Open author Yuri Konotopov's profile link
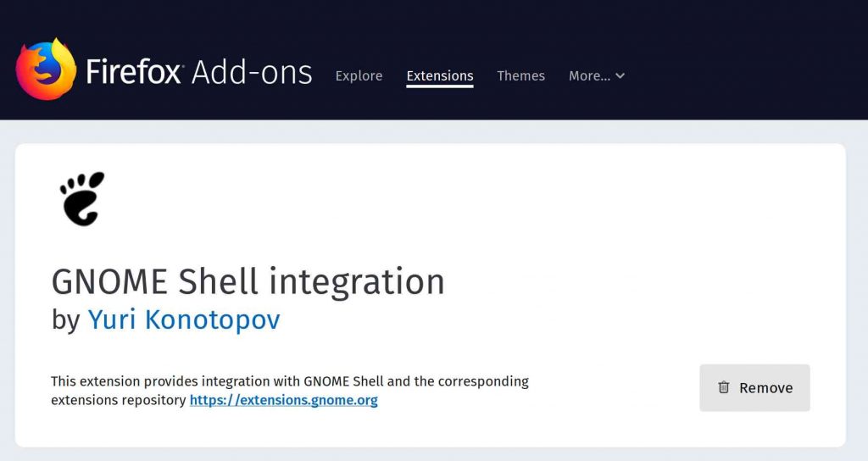Image resolution: width=868 pixels, height=461 pixels. click(x=184, y=319)
